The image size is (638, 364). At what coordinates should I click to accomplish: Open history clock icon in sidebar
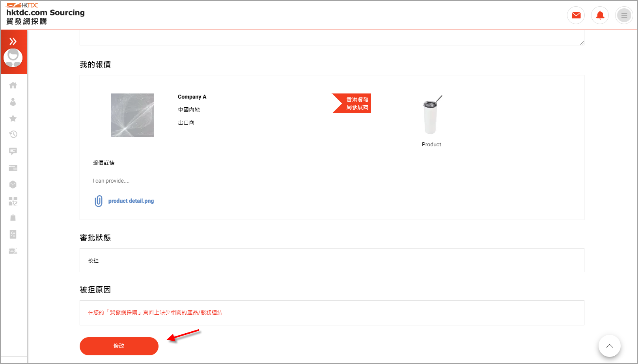pos(13,134)
